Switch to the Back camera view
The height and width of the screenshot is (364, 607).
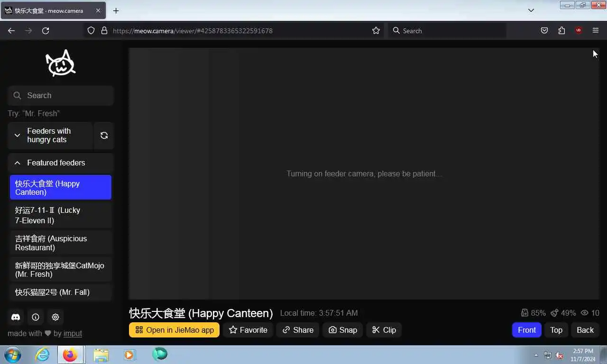click(x=585, y=330)
